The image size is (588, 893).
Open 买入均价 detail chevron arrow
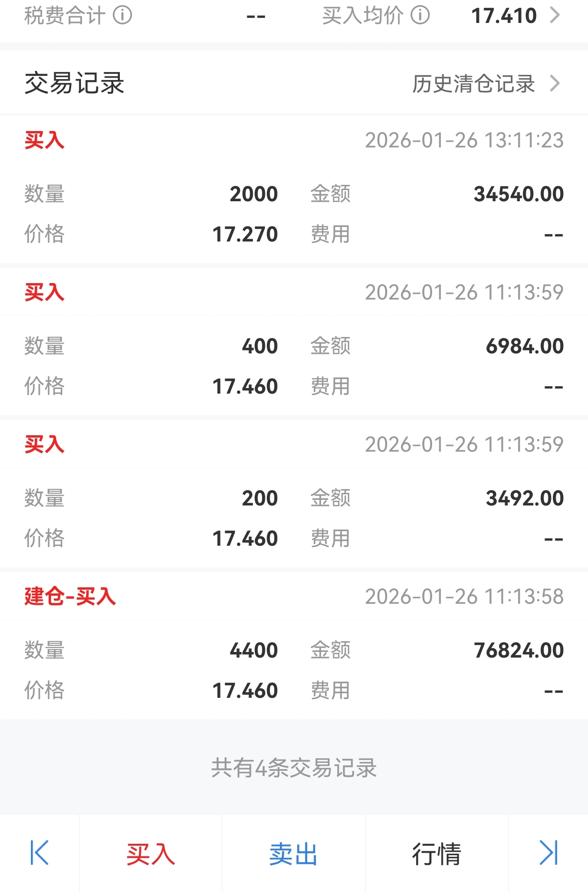pos(555,15)
